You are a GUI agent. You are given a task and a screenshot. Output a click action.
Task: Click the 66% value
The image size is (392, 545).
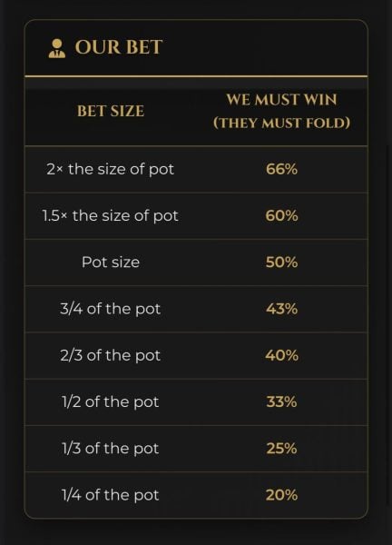point(281,169)
